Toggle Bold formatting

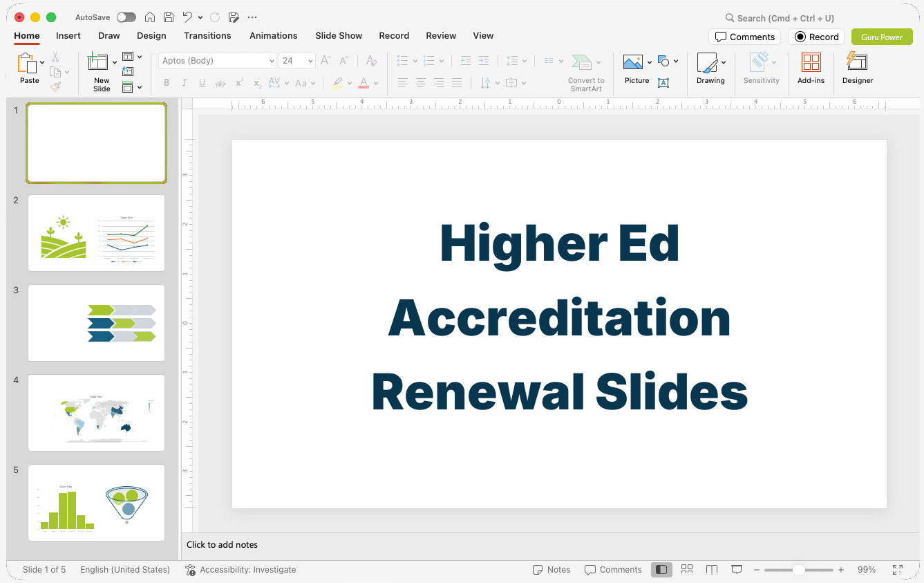pyautogui.click(x=167, y=83)
